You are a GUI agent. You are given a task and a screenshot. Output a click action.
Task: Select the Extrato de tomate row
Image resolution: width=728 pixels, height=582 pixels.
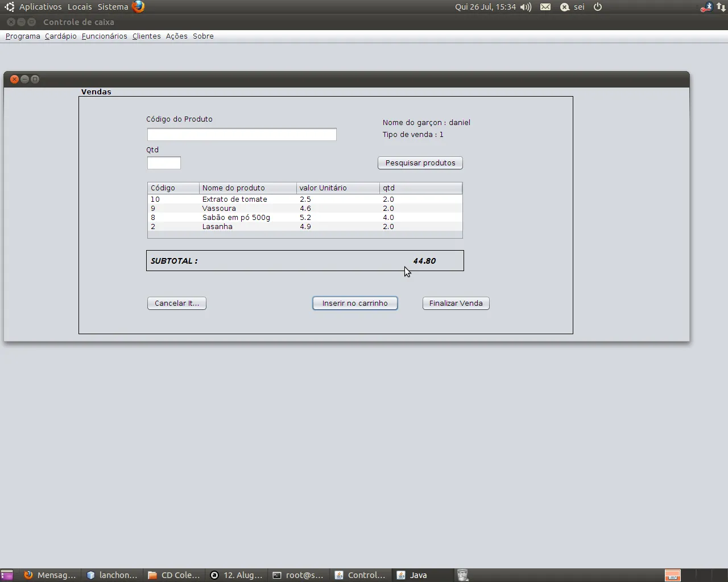pyautogui.click(x=305, y=199)
